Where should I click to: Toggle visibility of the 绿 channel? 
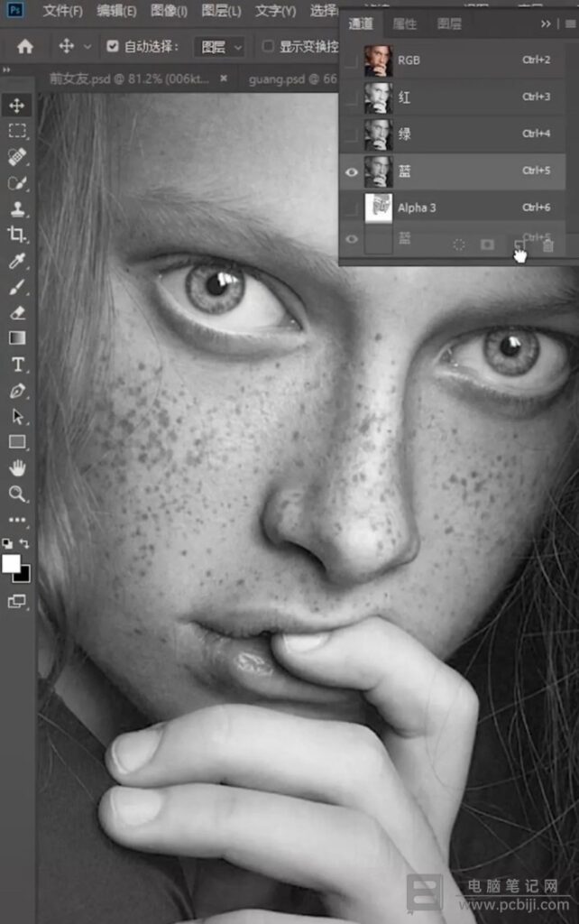coord(351,134)
